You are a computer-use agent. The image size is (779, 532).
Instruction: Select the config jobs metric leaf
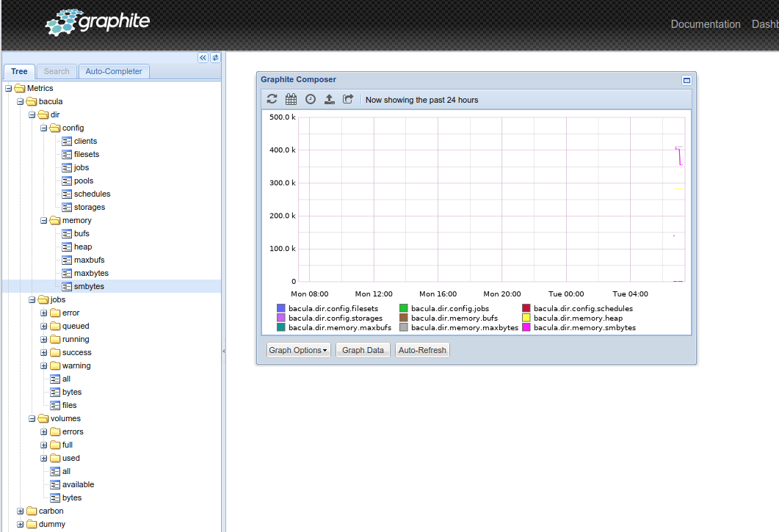click(81, 167)
